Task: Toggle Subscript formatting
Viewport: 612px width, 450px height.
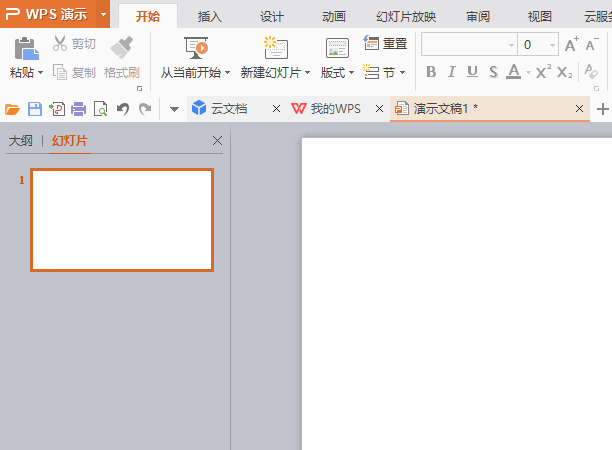Action: tap(565, 72)
